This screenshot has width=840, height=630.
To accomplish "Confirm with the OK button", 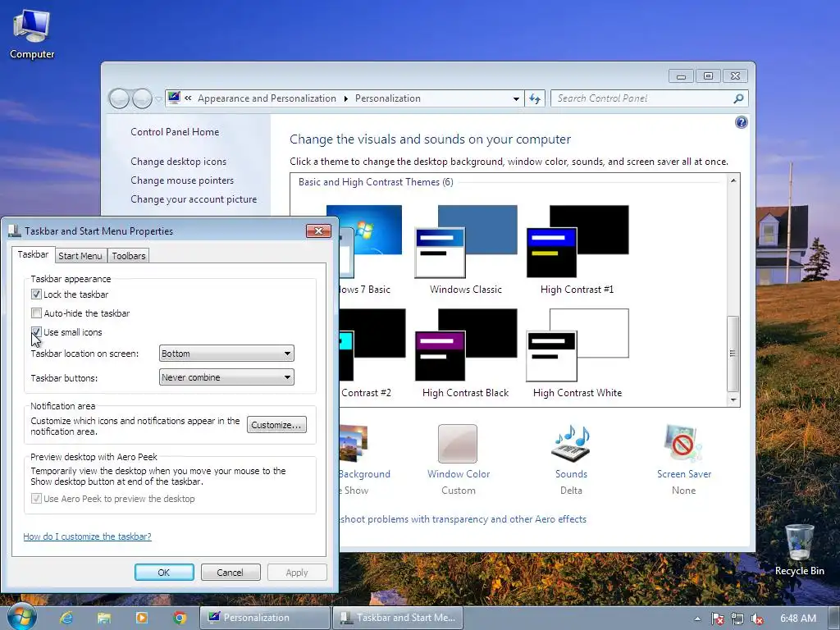I will [x=164, y=572].
